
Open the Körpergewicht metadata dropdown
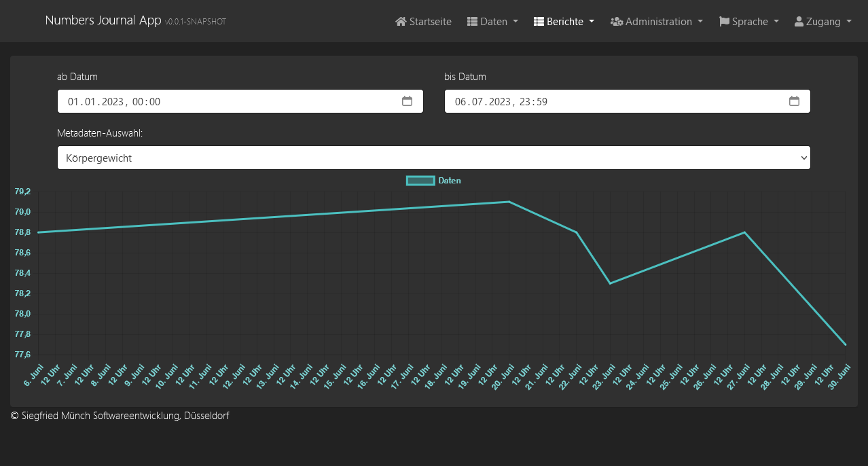(x=433, y=158)
